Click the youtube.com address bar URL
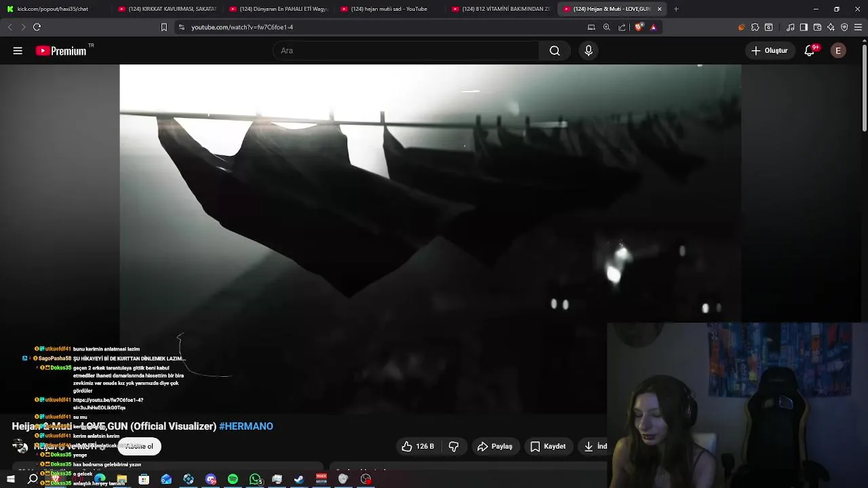This screenshot has height=488, width=868. point(242,27)
